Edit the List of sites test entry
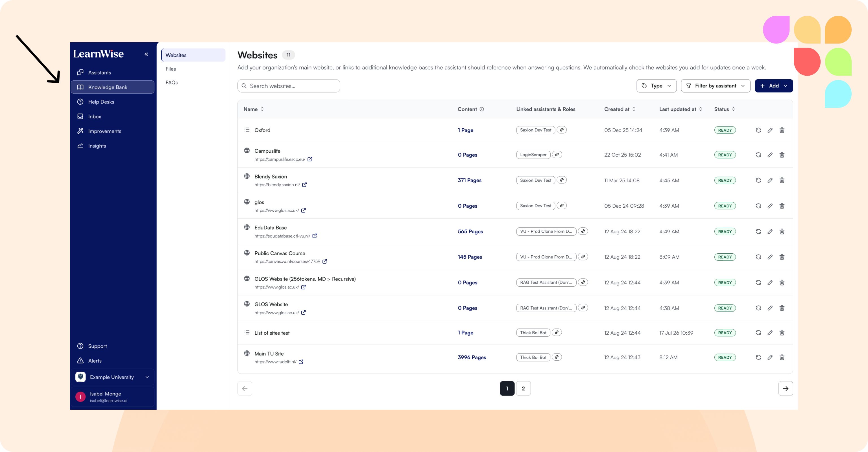This screenshot has width=868, height=452. [770, 333]
